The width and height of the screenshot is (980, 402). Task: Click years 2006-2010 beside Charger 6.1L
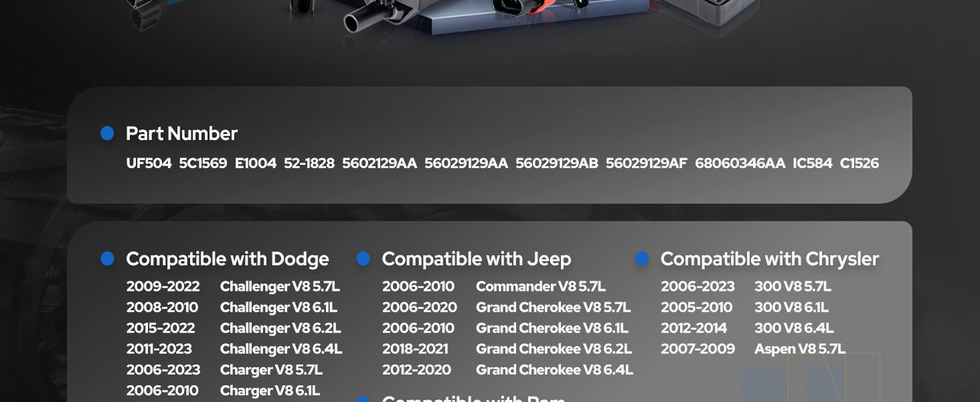coord(162,390)
